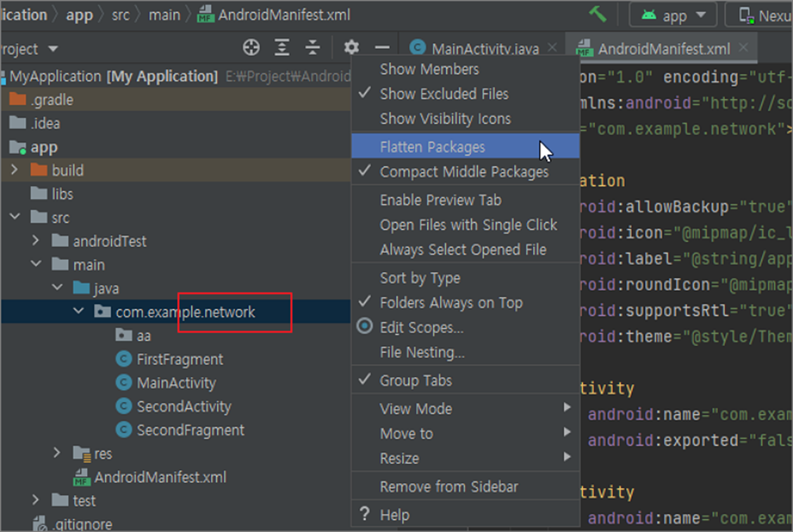793x532 pixels.
Task: Click AndroidManifest.xml in breadcrumb bar
Action: coord(273,15)
